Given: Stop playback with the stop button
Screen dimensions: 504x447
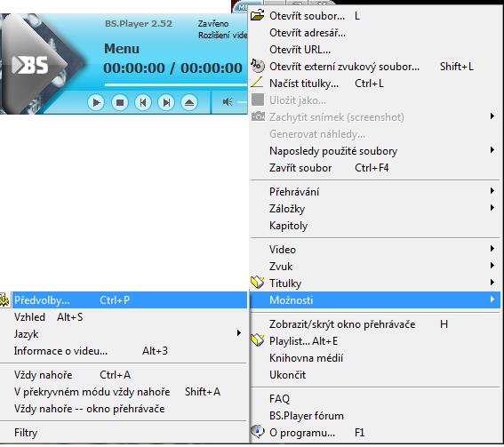Looking at the screenshot, I should [x=120, y=102].
